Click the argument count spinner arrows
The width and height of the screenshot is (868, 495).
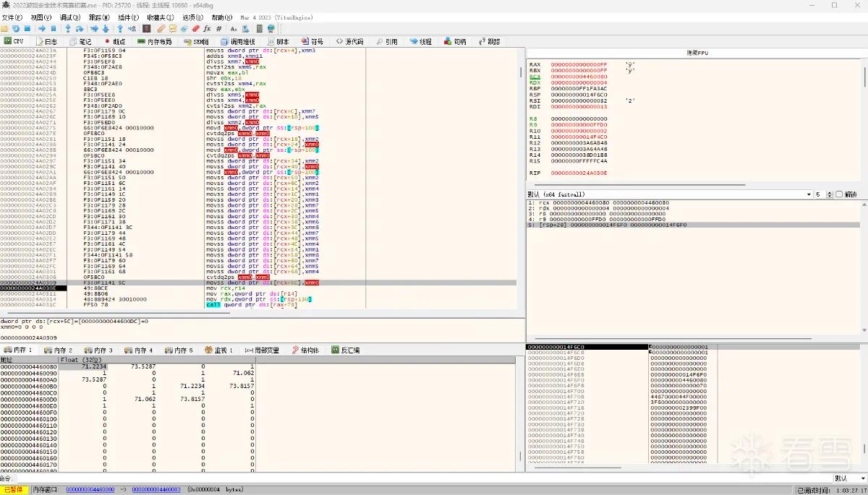pyautogui.click(x=829, y=194)
